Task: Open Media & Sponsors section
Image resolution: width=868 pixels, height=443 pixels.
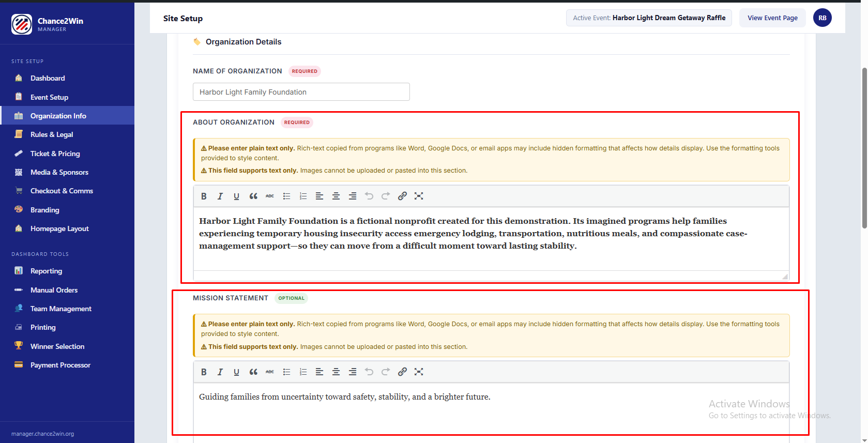Action: click(x=67, y=172)
